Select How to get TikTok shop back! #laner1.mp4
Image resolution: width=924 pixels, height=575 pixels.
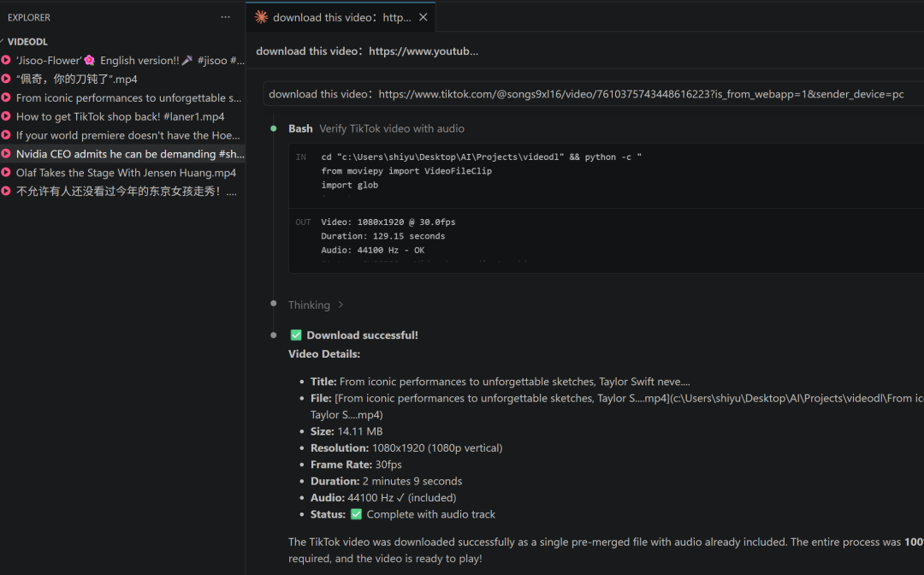tap(120, 116)
